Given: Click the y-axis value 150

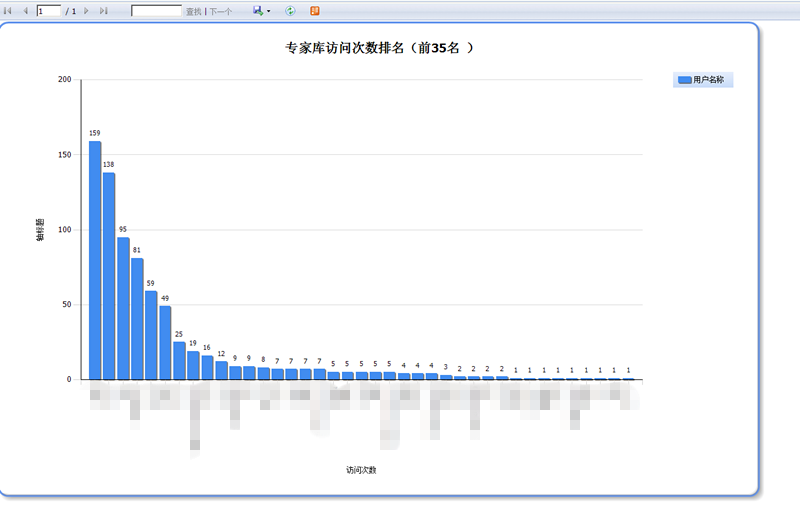Looking at the screenshot, I should tap(65, 155).
